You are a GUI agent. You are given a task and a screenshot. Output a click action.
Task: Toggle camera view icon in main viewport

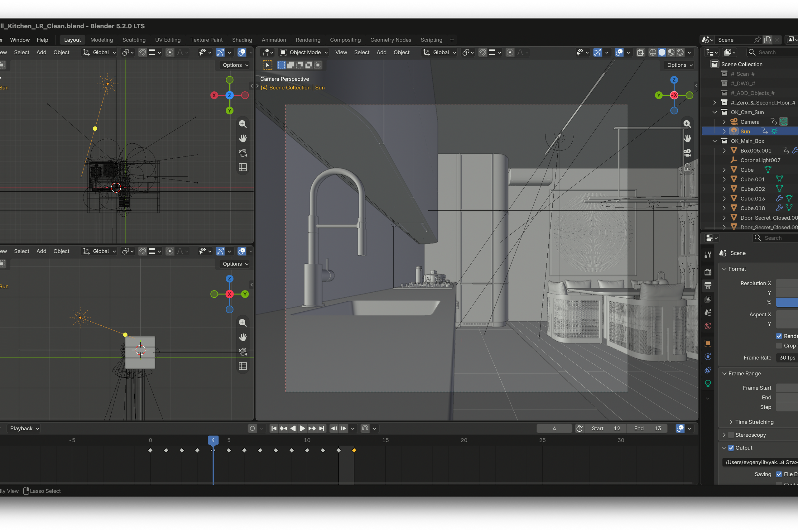[687, 153]
